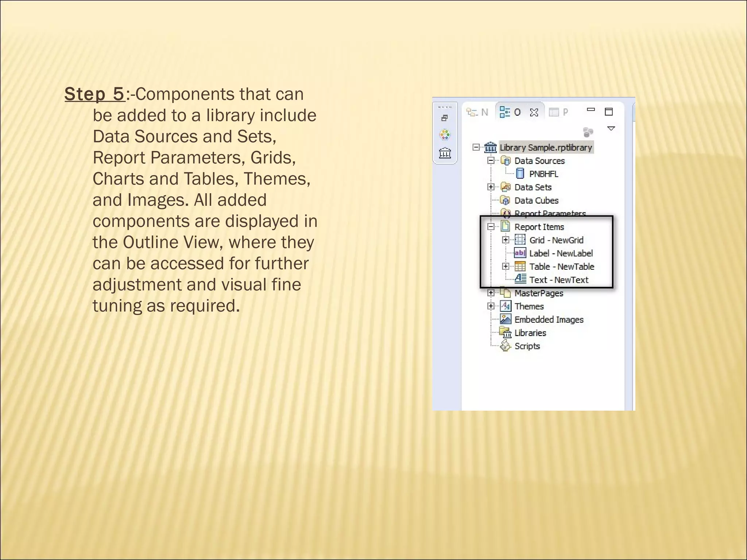Expand the Data Sets node
Screen dimensions: 747x560
tap(491, 187)
